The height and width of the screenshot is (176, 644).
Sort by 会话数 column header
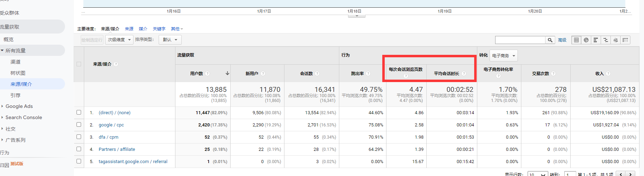306,74
